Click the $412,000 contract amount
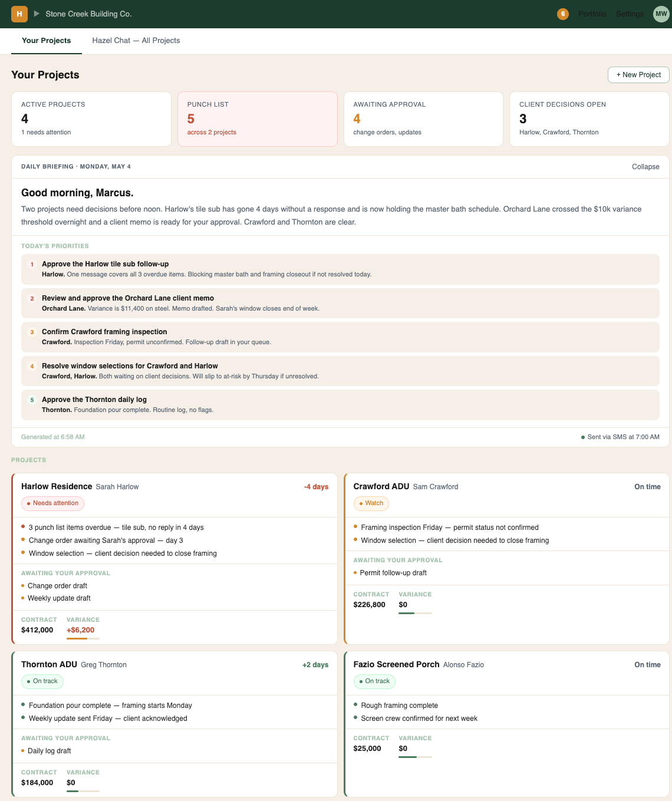 click(37, 630)
